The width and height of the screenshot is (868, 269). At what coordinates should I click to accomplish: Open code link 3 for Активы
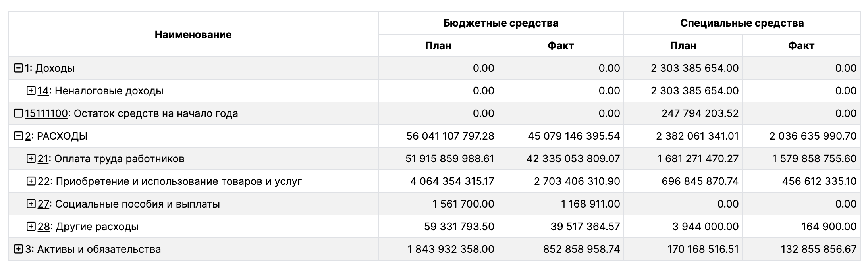[28, 249]
